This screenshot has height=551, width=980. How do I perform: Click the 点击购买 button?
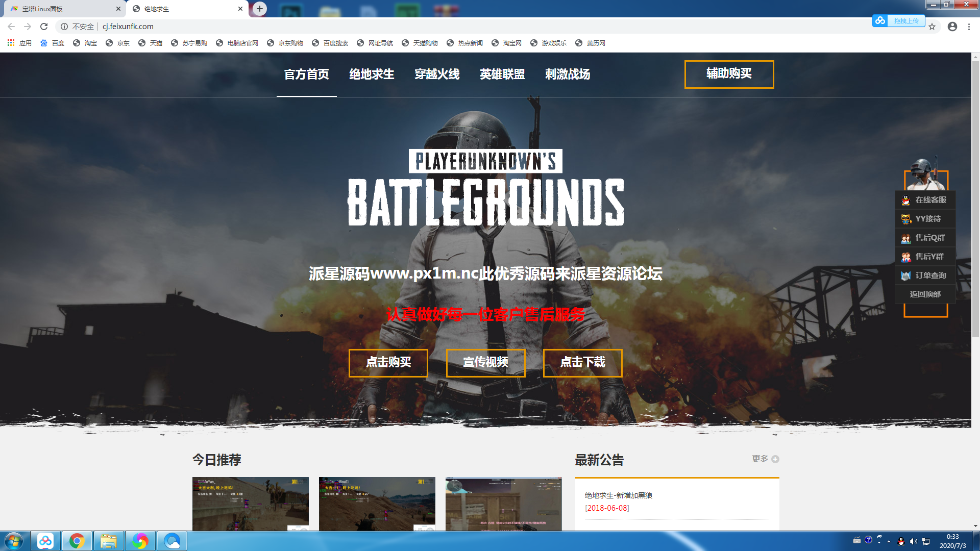pyautogui.click(x=388, y=363)
